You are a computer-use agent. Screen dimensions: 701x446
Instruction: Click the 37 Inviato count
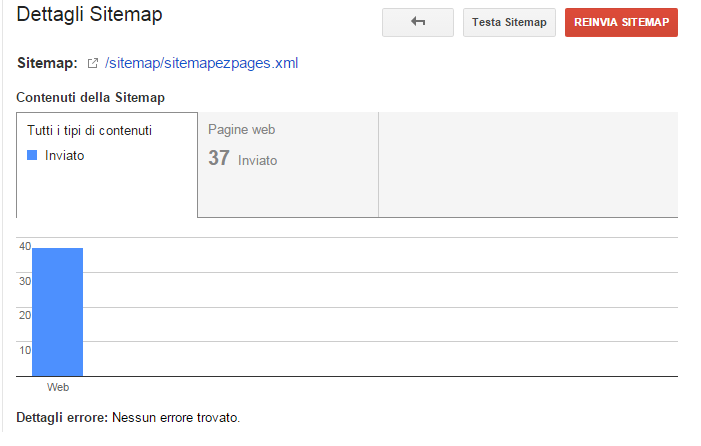[243, 159]
